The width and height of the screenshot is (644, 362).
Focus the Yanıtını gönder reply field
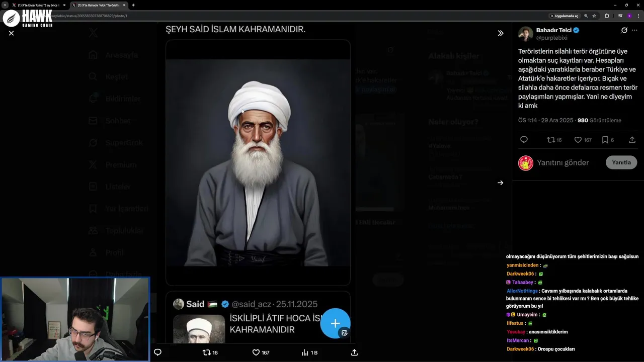562,163
